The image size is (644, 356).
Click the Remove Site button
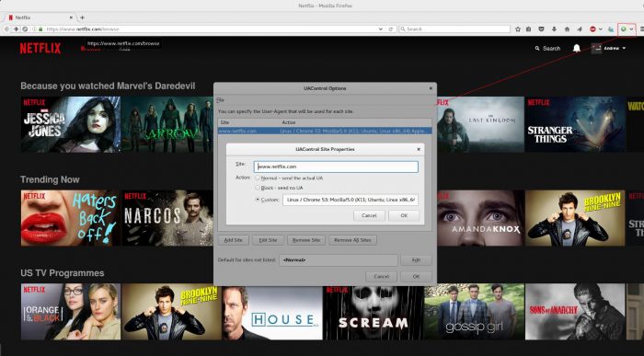306,240
